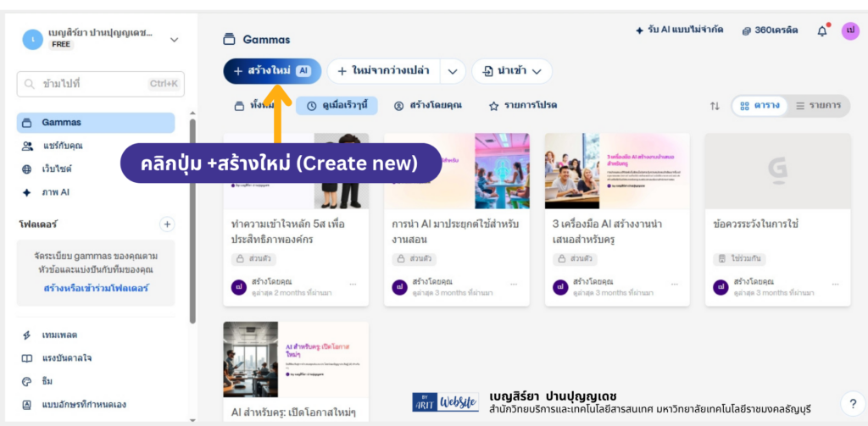Viewport: 868px width, 426px height.
Task: Click the workspace avatar beside เบญสิร์ยา
Action: coord(33,39)
